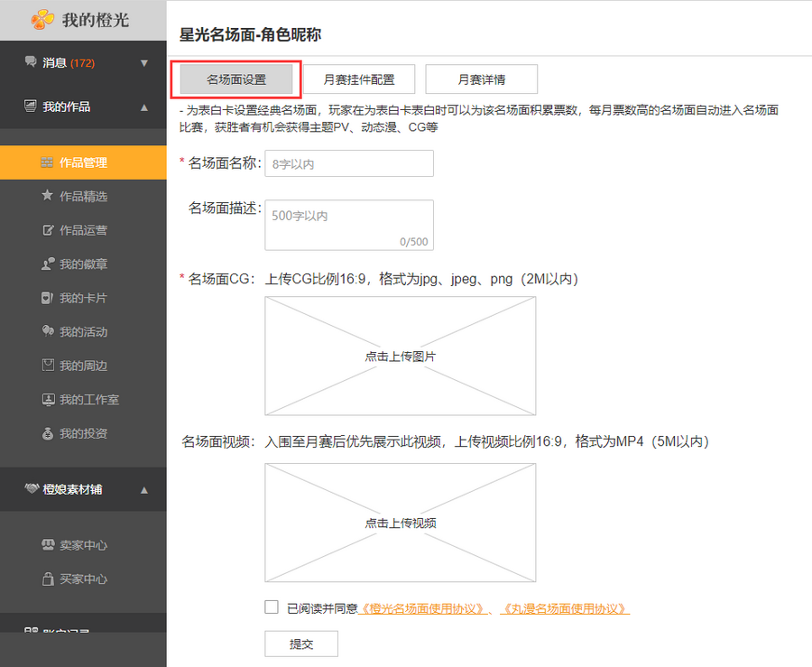
Task: Click the 点击上传视频 video upload area
Action: 400,523
